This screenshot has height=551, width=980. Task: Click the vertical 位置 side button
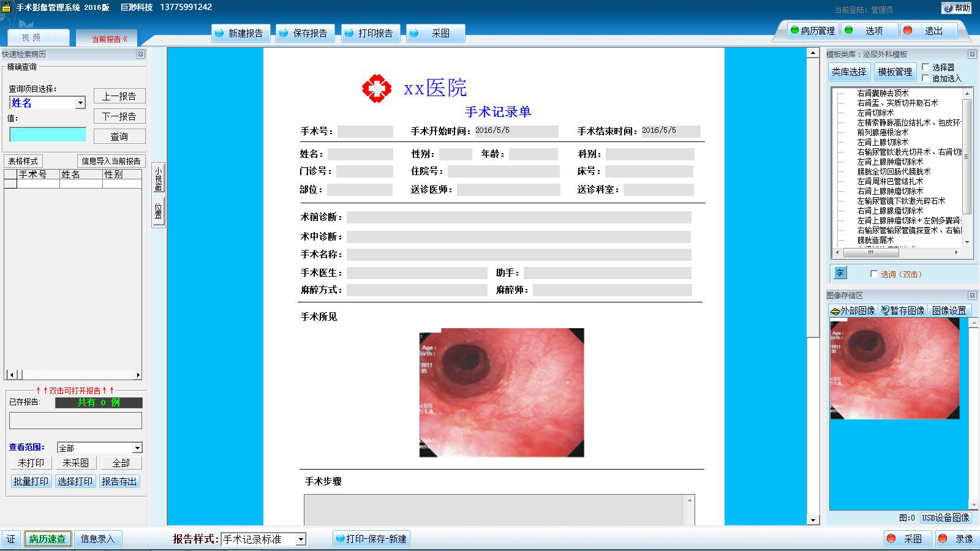[158, 211]
